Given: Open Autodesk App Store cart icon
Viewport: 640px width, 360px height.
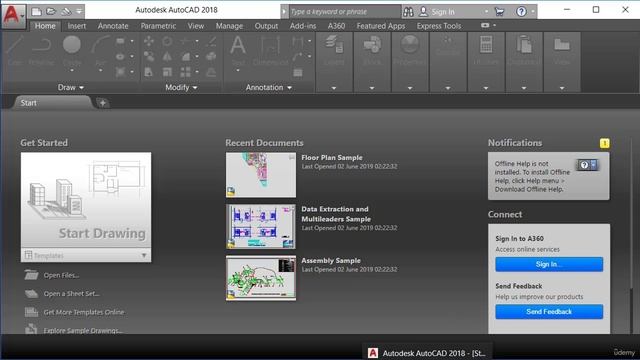Looking at the screenshot, I should click(499, 12).
